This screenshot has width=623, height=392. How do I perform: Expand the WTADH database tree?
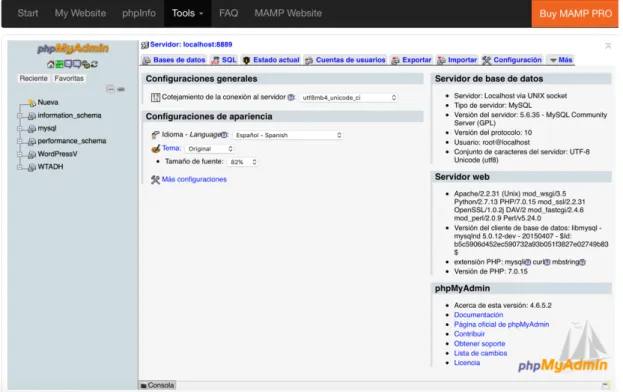tap(19, 167)
